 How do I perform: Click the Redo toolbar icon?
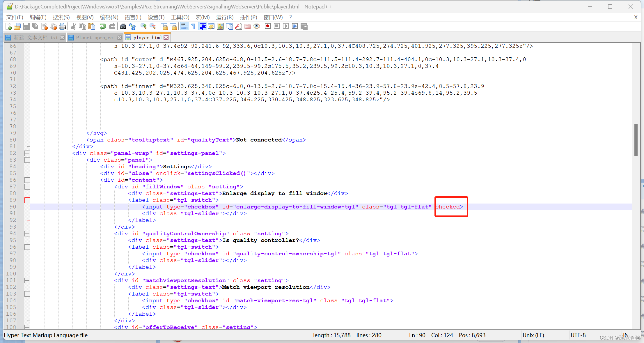tap(112, 26)
